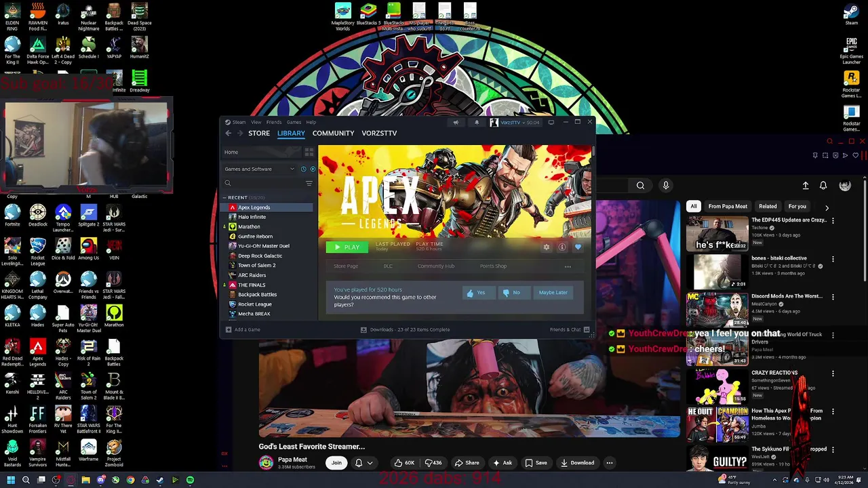Image resolution: width=868 pixels, height=488 pixels.
Task: Open Discord from the taskbar
Action: pos(101,480)
